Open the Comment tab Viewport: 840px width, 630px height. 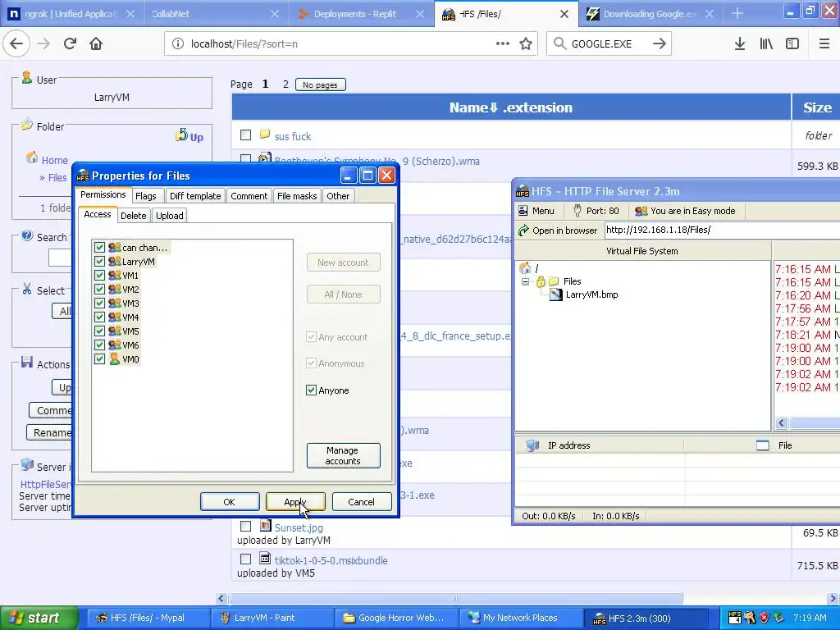(x=249, y=196)
